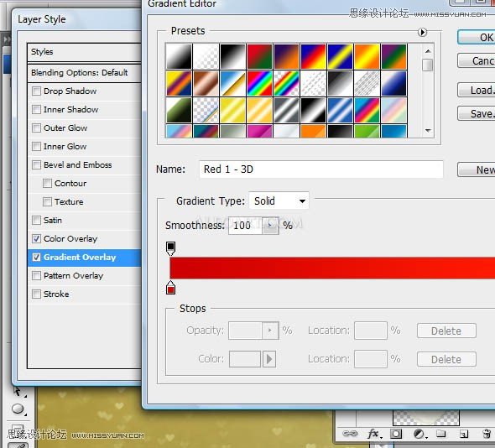Screen dimensions: 495x448
Task: Tick the Stroke effect checkbox
Action: [x=36, y=294]
